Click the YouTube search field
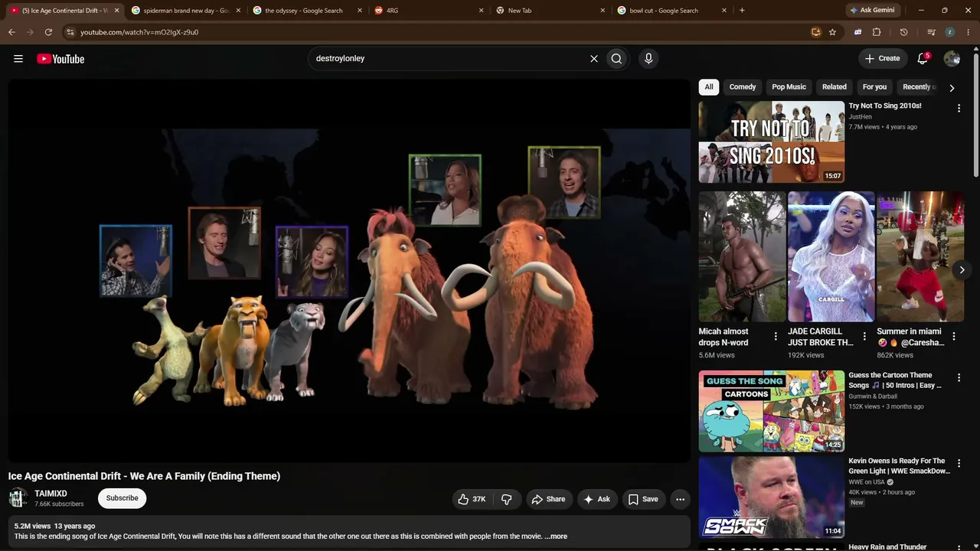This screenshot has height=551, width=980. click(449, 59)
